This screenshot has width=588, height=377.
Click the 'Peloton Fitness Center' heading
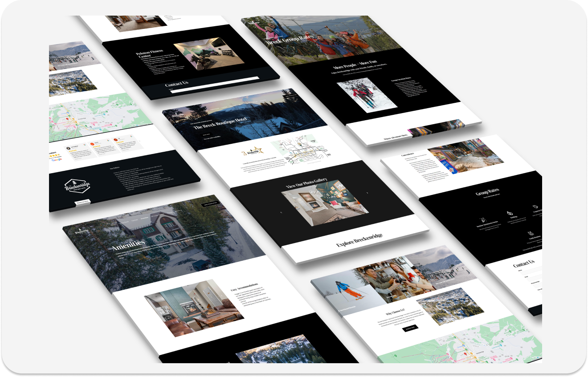click(x=150, y=54)
